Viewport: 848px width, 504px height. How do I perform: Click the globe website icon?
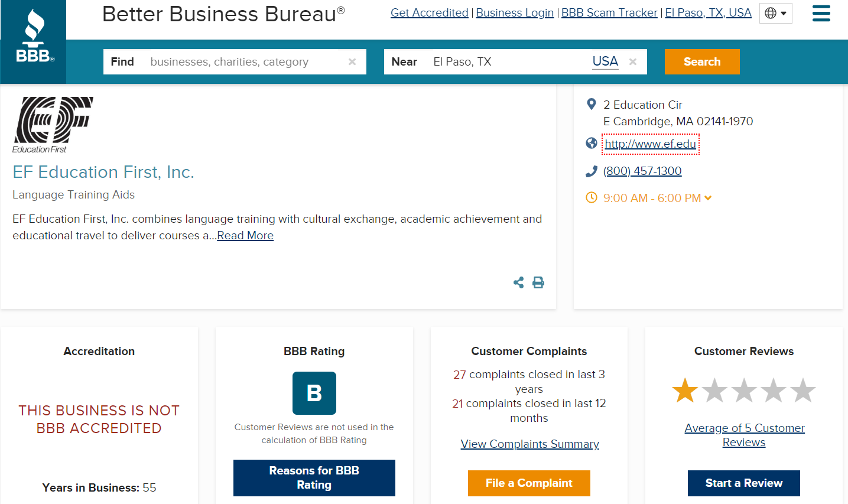(591, 143)
